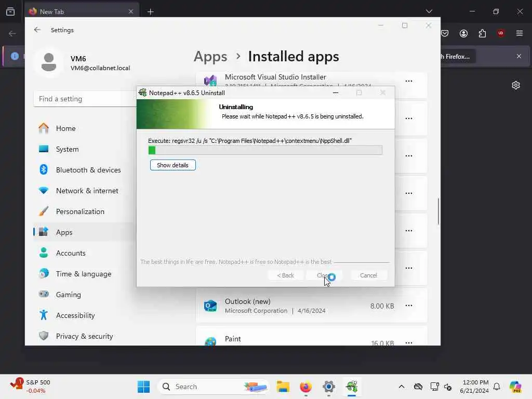This screenshot has width=532, height=399.
Task: Open the S&P 500 widget
Action: (x=31, y=386)
